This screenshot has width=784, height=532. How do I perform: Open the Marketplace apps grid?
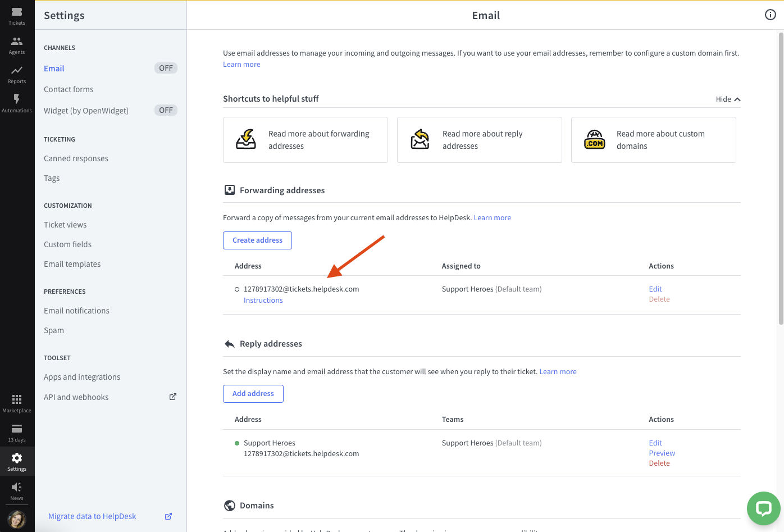(x=17, y=403)
